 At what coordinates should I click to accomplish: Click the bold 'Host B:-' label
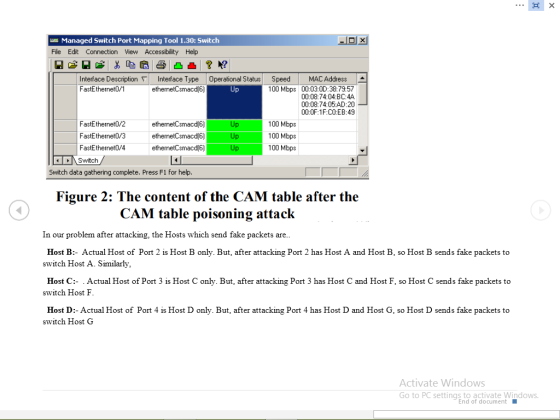click(62, 252)
